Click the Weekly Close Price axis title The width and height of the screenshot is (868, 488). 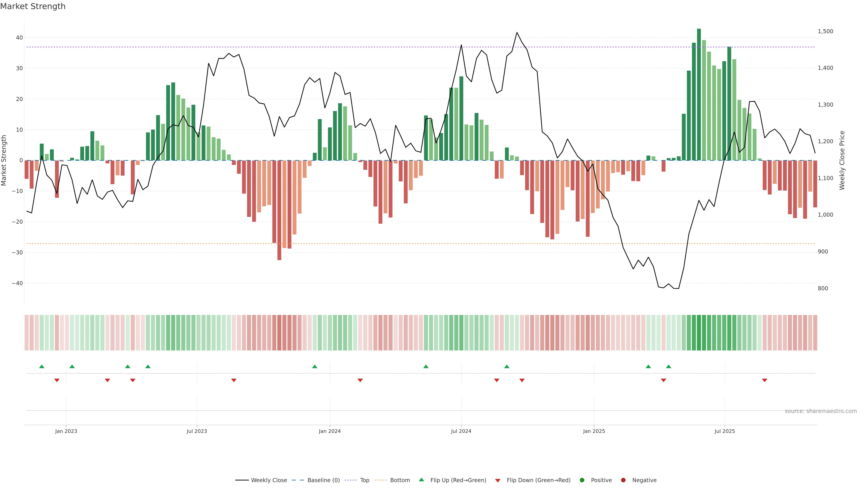842,160
